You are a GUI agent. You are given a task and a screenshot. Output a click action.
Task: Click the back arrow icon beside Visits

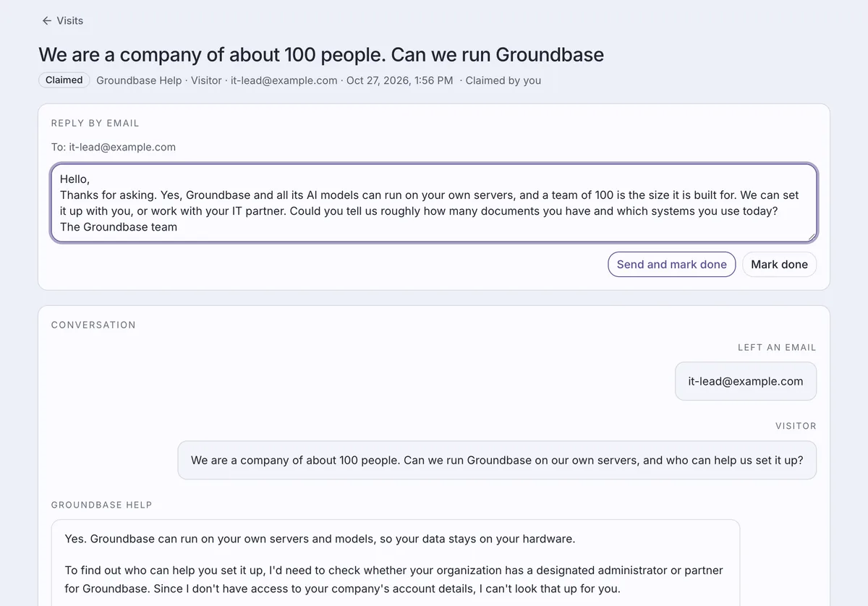coord(47,21)
